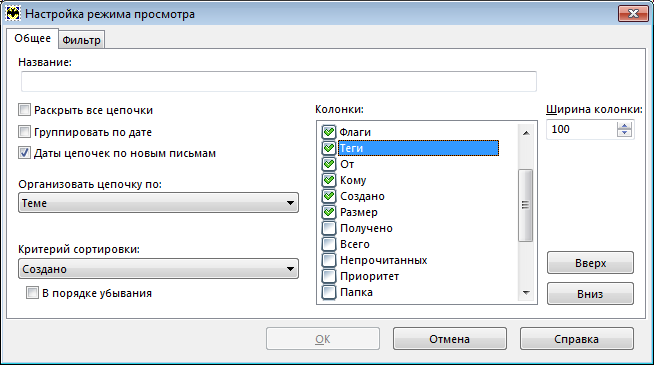Click the Отмена button
This screenshot has width=654, height=365.
[x=450, y=339]
